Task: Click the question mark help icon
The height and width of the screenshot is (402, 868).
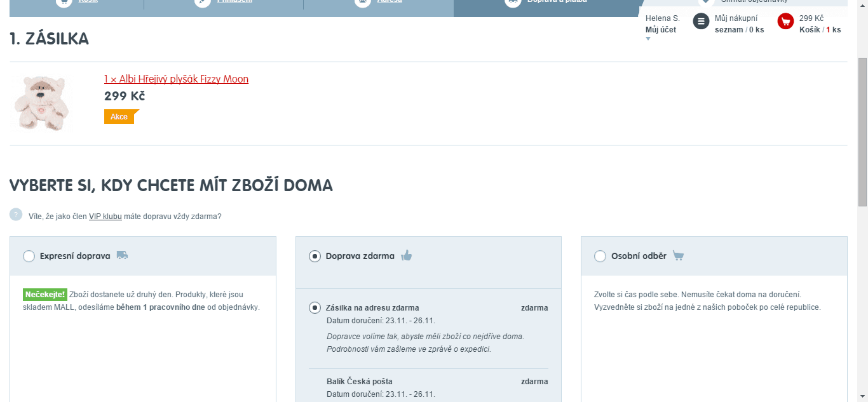Action: [x=16, y=215]
